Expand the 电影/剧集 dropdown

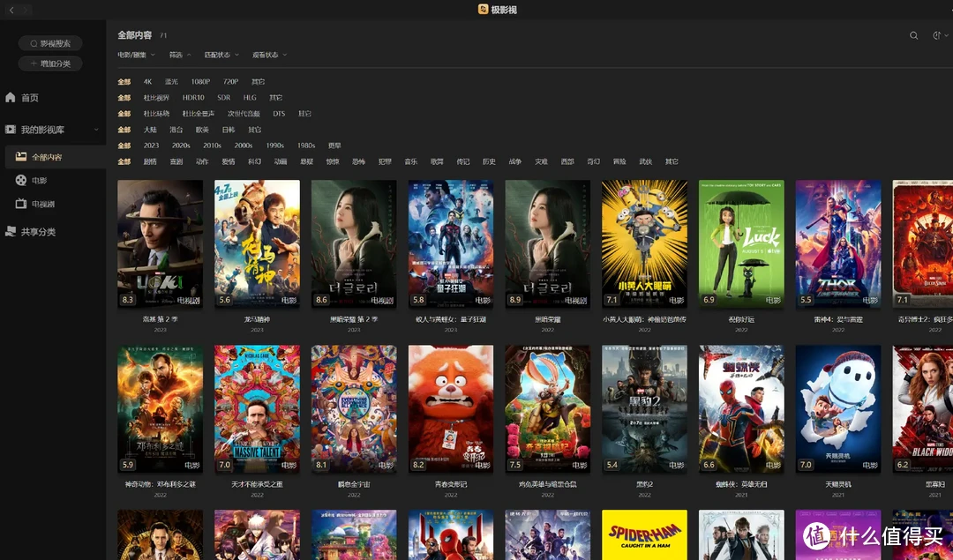(136, 55)
